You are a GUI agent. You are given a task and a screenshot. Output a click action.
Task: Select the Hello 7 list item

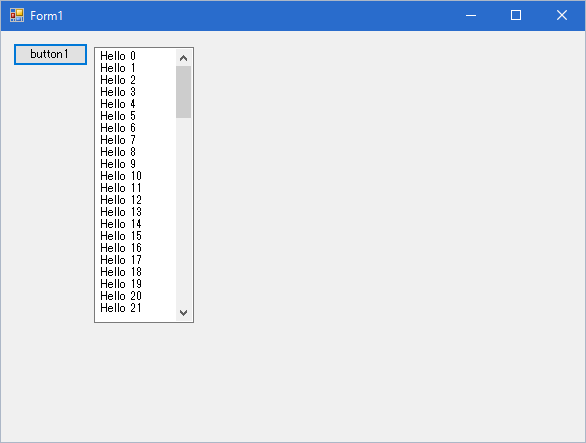136,140
